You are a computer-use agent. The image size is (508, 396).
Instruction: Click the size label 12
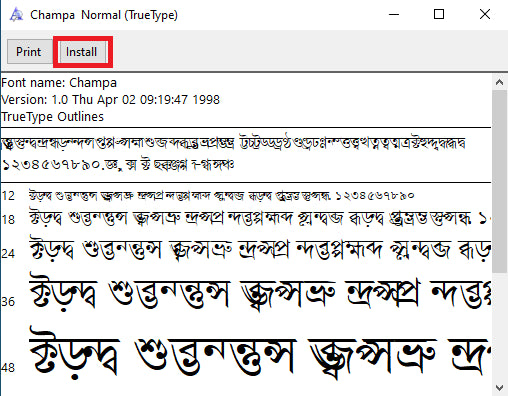[x=8, y=196]
